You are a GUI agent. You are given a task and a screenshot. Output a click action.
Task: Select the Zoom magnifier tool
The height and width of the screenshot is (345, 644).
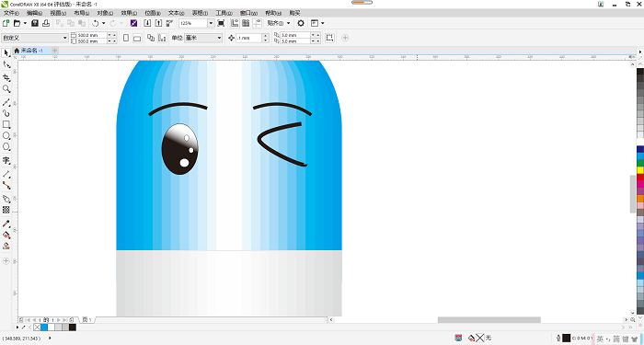[x=6, y=88]
